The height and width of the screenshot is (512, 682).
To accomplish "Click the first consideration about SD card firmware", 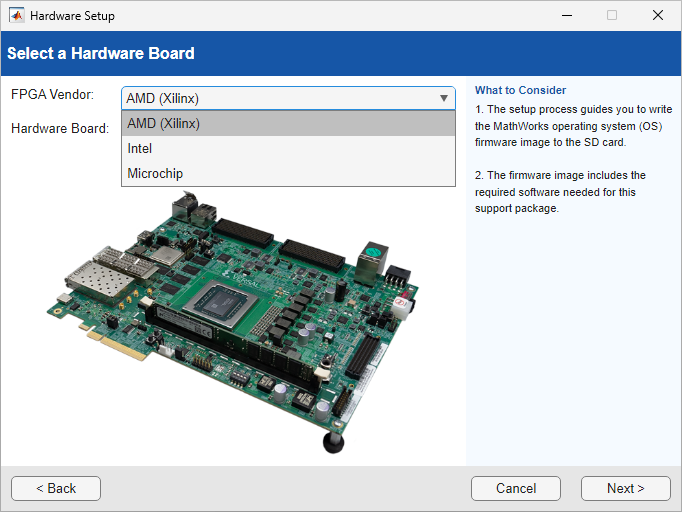I will click(x=573, y=126).
